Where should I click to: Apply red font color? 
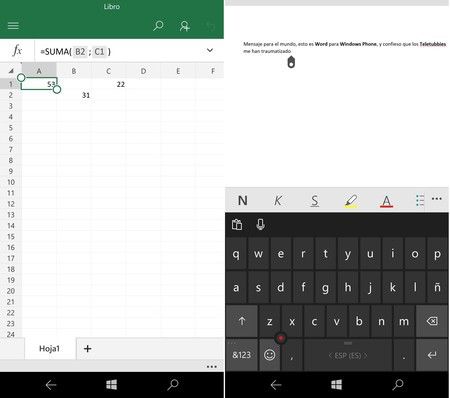[x=386, y=201]
